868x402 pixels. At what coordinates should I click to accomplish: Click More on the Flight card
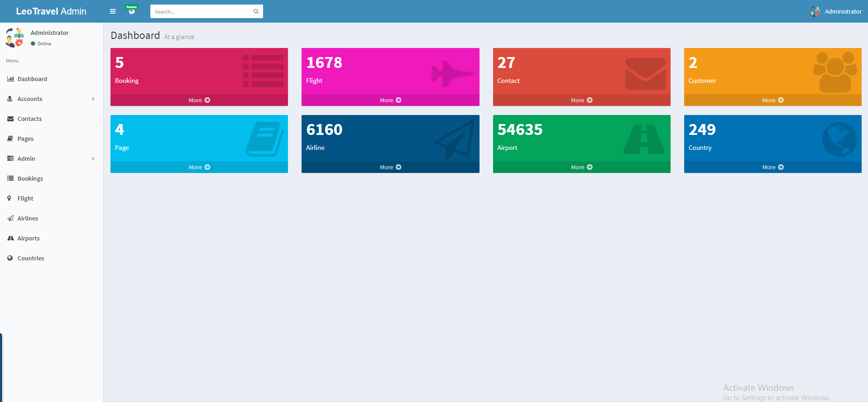click(x=390, y=100)
